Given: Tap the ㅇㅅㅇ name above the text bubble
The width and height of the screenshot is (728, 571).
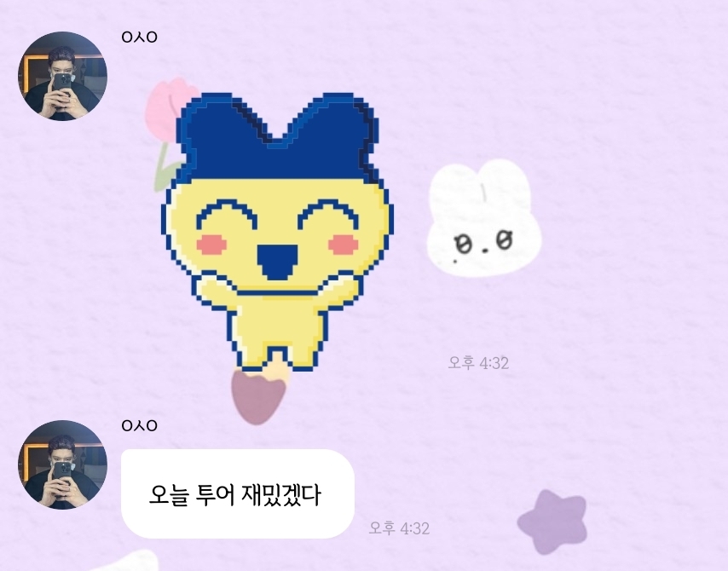Looking at the screenshot, I should coord(139,425).
